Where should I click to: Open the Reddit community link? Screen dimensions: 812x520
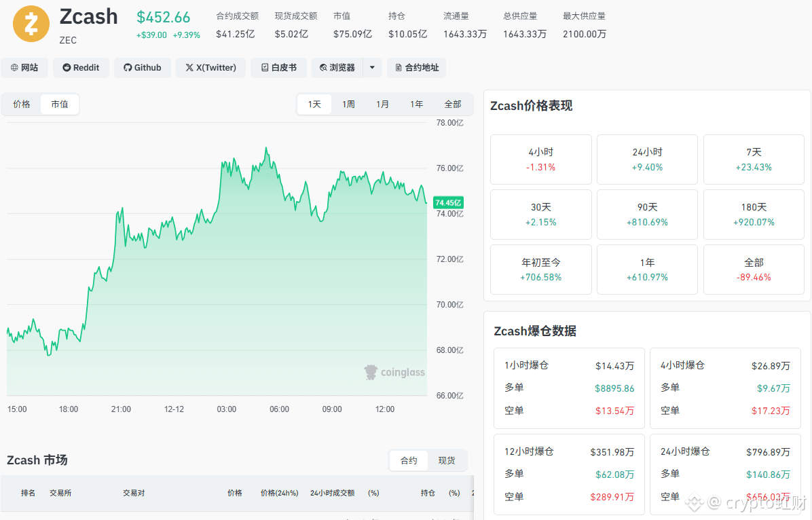point(81,68)
